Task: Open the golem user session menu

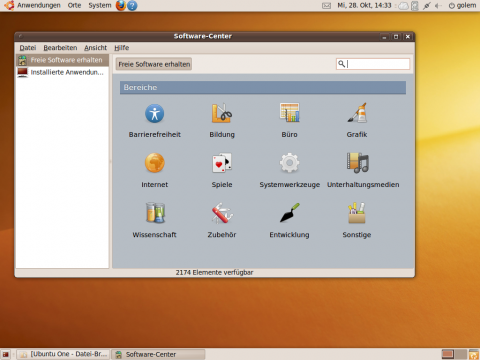Action: (462, 5)
